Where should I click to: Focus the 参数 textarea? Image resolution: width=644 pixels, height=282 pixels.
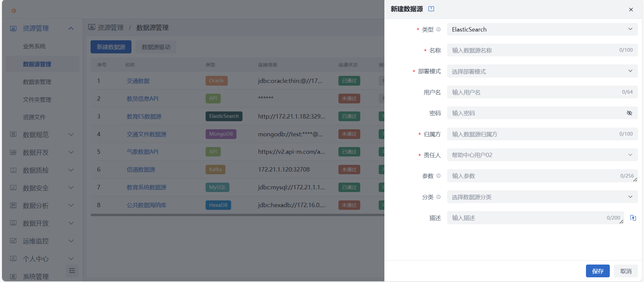(x=542, y=176)
